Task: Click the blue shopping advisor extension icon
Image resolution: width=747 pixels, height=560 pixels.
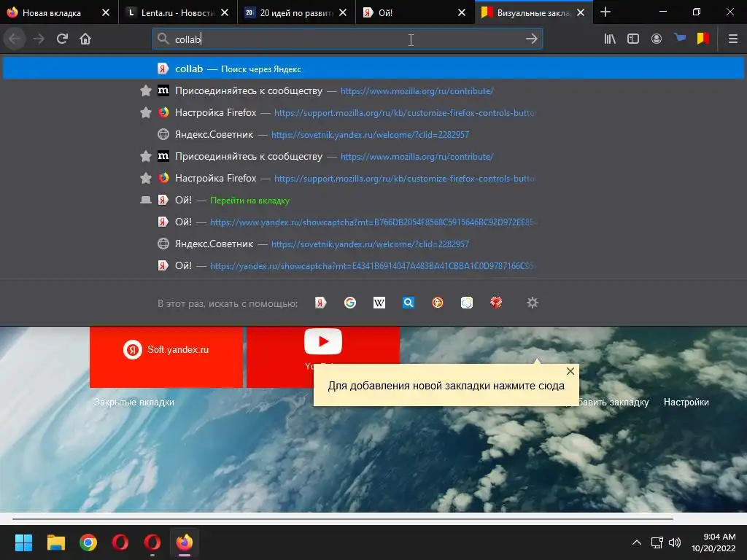Action: tap(680, 38)
